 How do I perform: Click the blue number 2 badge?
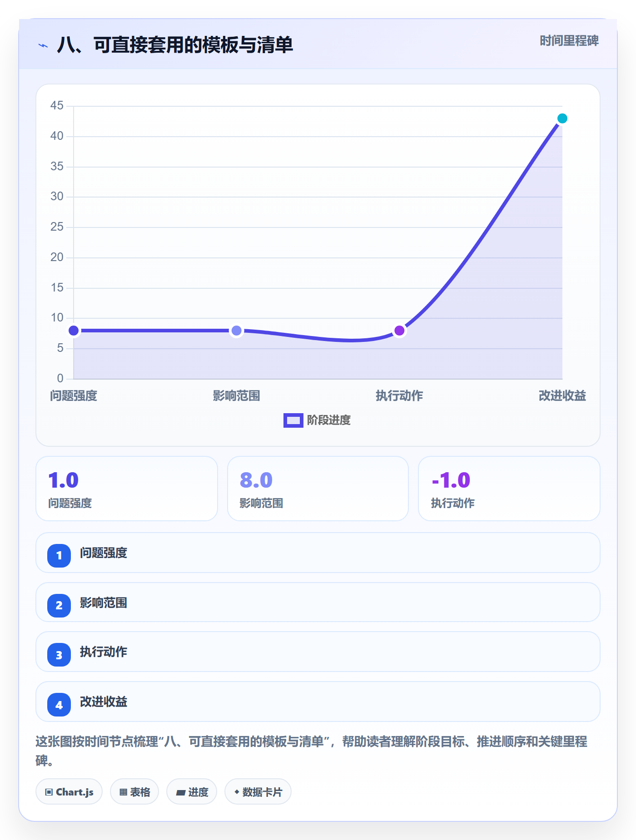tap(59, 605)
